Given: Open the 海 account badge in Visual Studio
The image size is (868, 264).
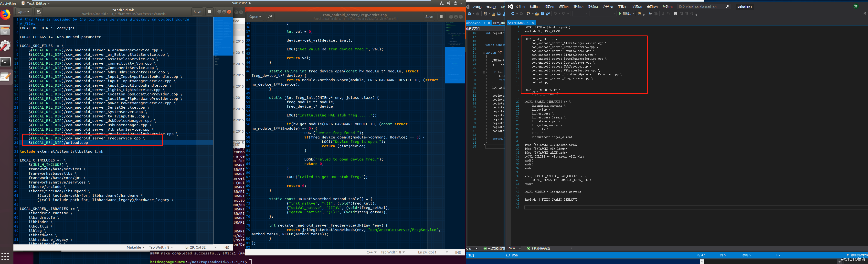Looking at the screenshot, I should click(x=856, y=6).
